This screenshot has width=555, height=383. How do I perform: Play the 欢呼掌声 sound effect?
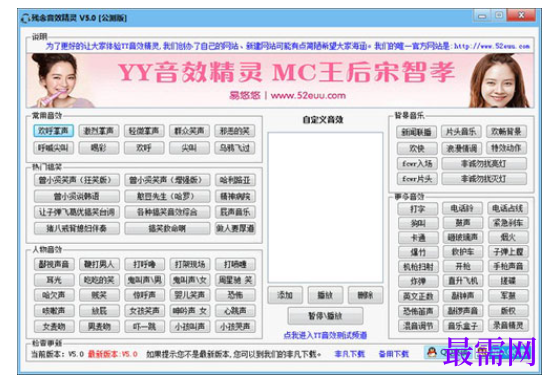pyautogui.click(x=53, y=131)
